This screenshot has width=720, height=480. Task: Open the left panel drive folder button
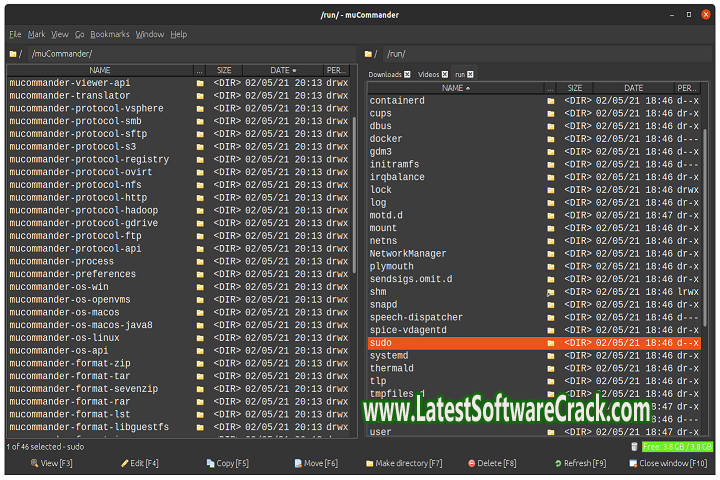tap(14, 54)
